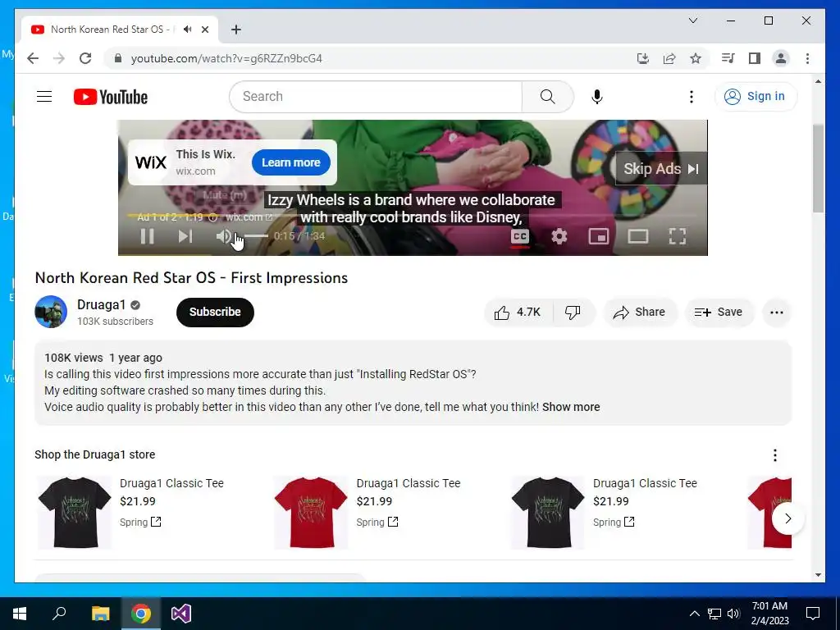Open Windows Start menu

(20, 614)
